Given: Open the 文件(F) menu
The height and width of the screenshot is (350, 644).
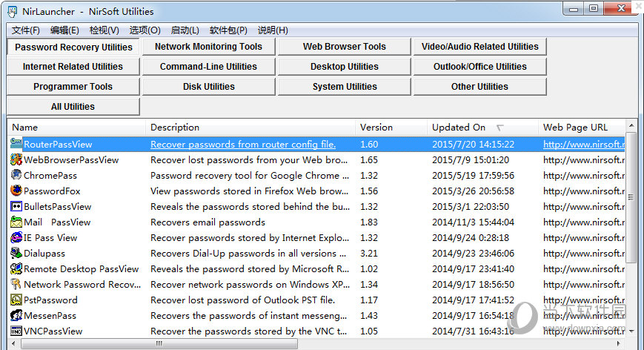Looking at the screenshot, I should [25, 30].
